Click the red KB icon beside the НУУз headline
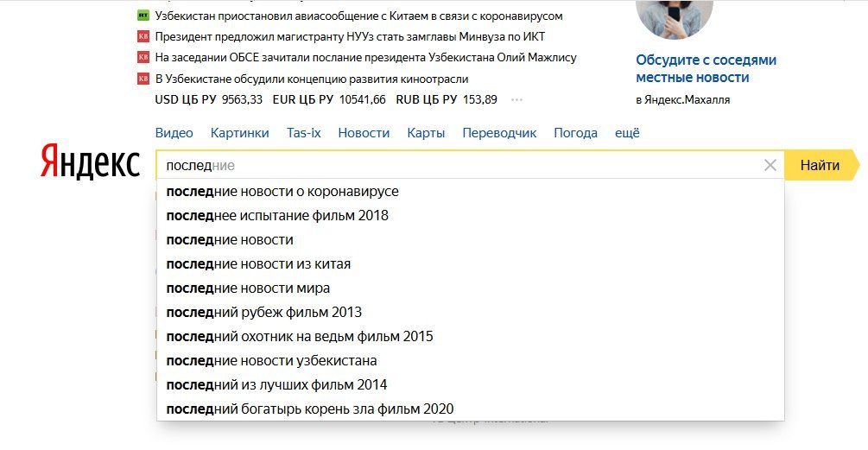 (143, 36)
